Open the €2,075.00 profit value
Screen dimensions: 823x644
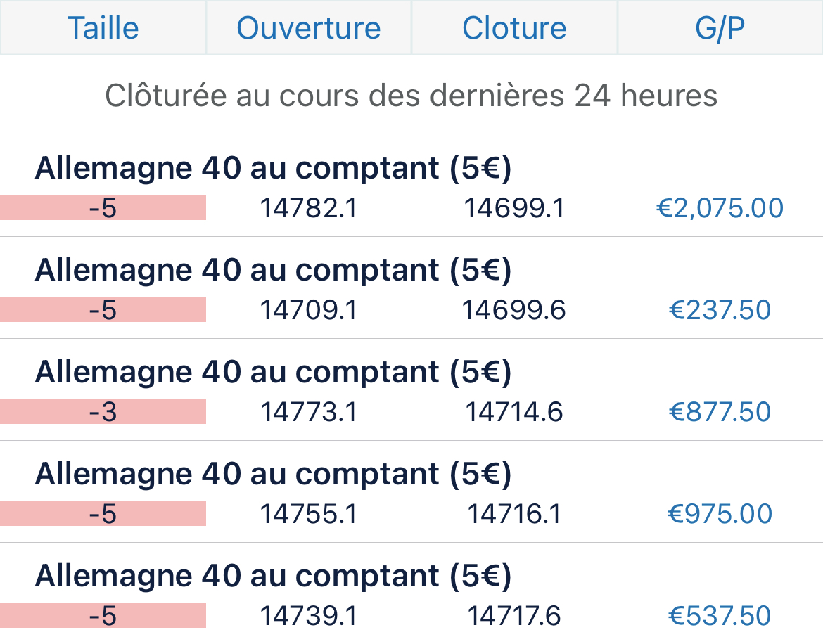(720, 208)
